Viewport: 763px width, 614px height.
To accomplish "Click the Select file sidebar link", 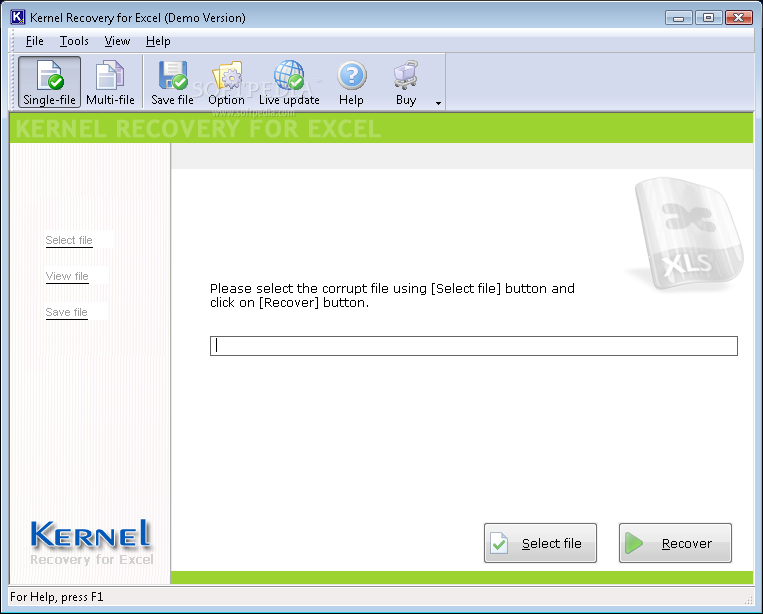I will (69, 240).
